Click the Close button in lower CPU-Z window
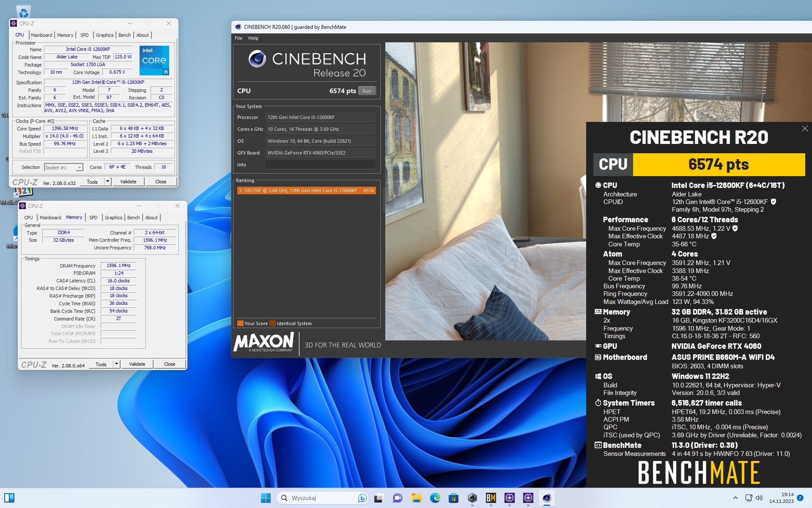The image size is (812, 508). tap(170, 364)
